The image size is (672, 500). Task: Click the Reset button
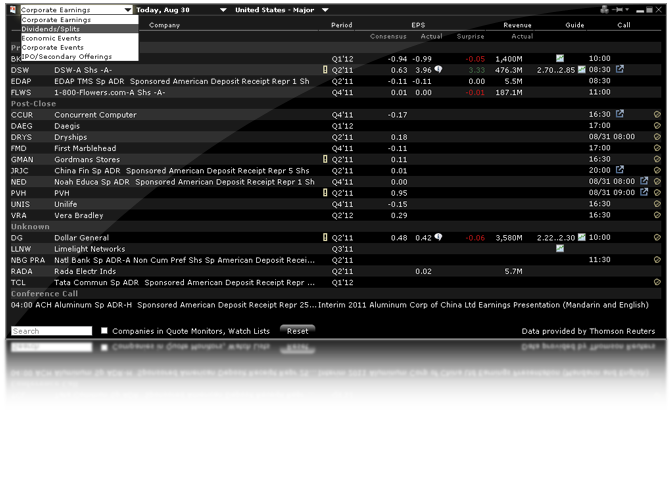coord(297,331)
